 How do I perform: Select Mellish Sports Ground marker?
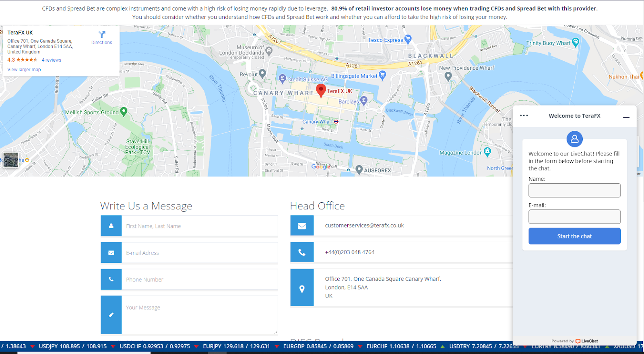(124, 112)
